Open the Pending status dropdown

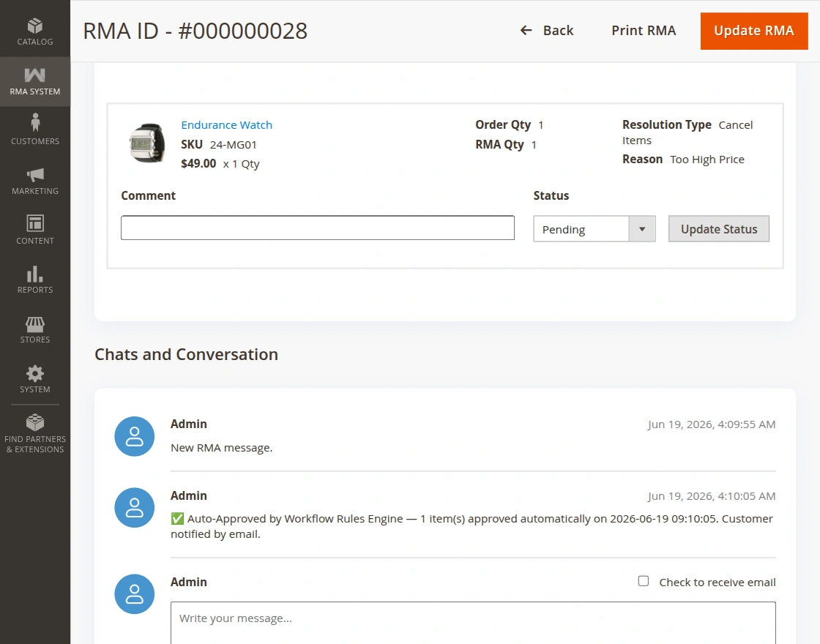594,229
